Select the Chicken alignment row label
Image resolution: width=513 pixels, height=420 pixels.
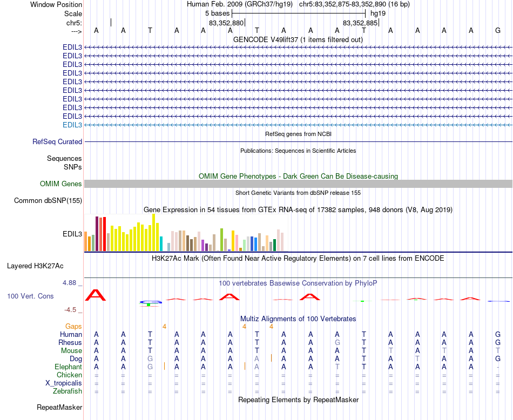[69, 375]
